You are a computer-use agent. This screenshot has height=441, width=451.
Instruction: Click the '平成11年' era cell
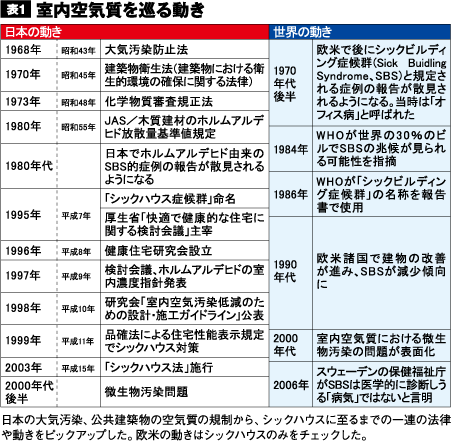point(79,341)
